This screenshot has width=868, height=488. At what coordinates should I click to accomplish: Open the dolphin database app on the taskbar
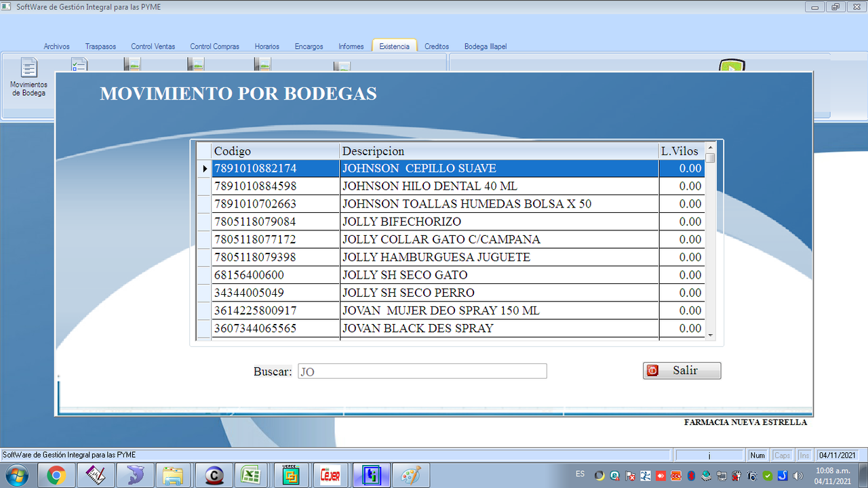tap(135, 476)
